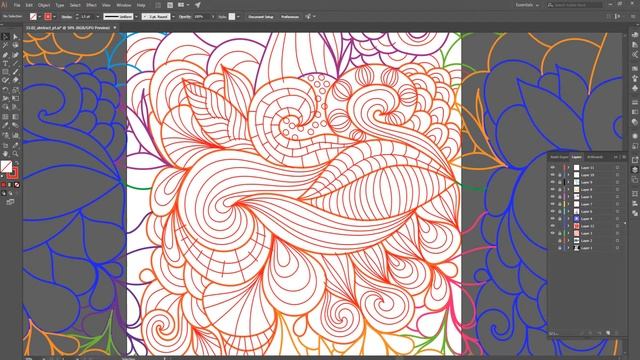Select the Scale tool

[x=15, y=89]
